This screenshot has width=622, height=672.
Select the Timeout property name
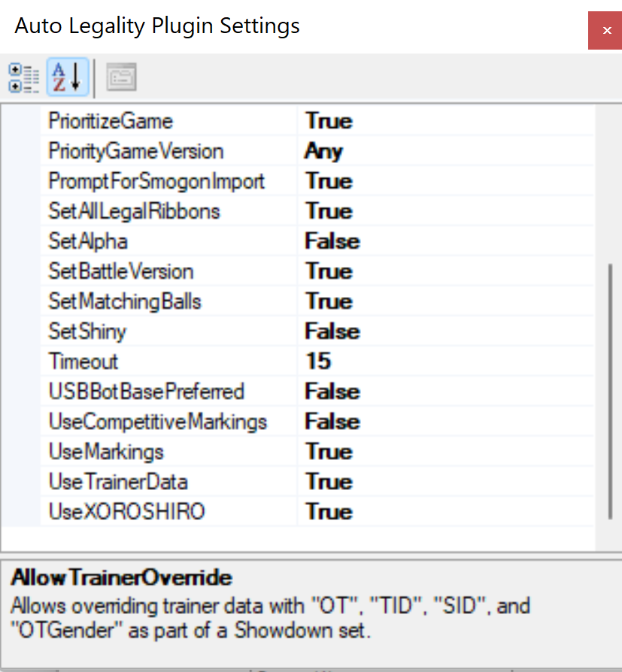click(83, 361)
